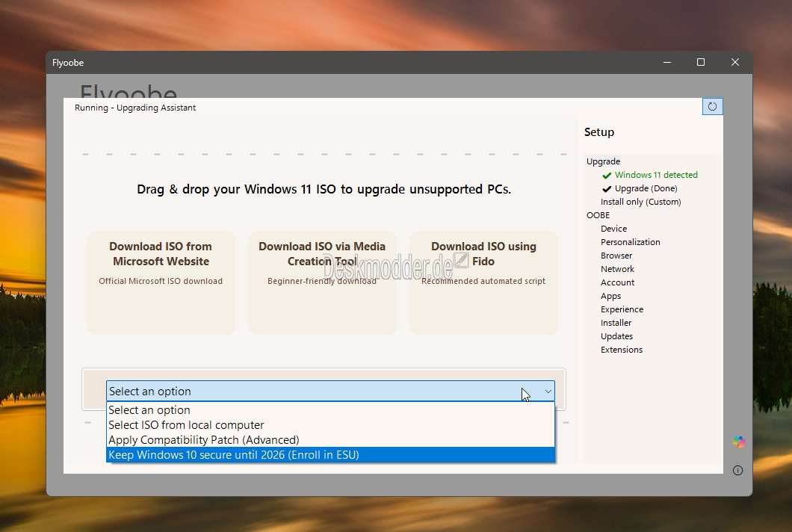The width and height of the screenshot is (792, 532).
Task: Open the Installer setup step
Action: pyautogui.click(x=616, y=323)
